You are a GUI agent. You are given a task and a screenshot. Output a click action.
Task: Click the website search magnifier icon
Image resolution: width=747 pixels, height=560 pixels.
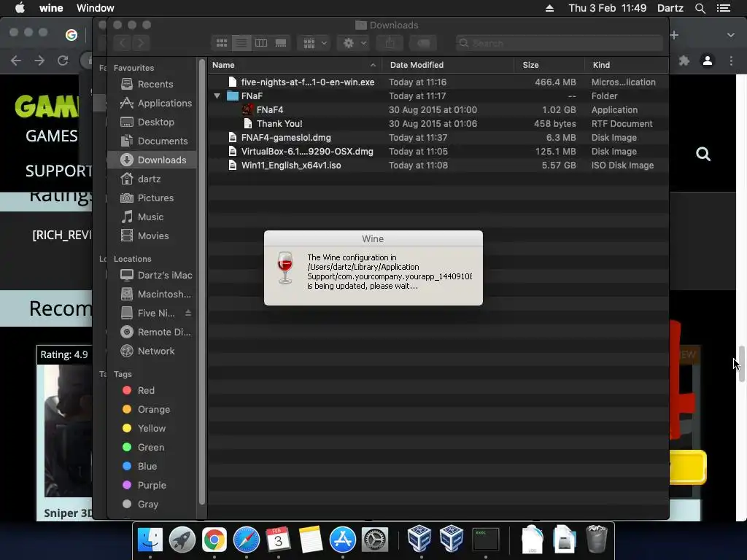click(703, 154)
